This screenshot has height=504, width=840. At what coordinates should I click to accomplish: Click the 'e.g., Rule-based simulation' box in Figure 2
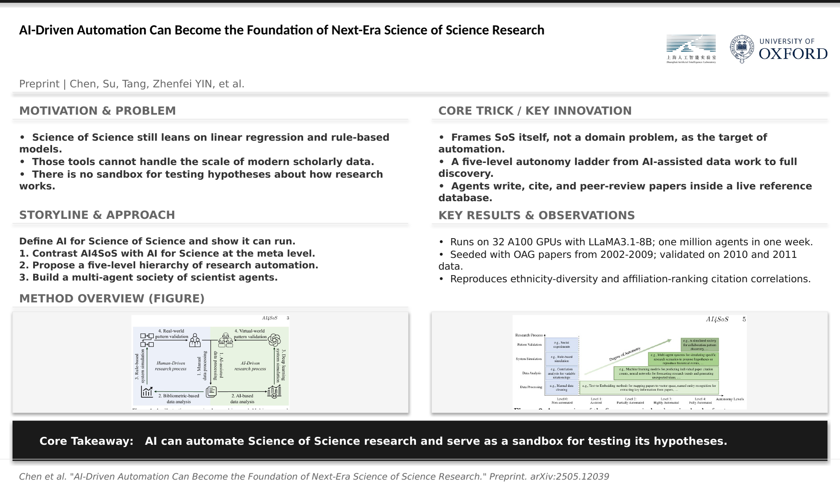(x=562, y=359)
